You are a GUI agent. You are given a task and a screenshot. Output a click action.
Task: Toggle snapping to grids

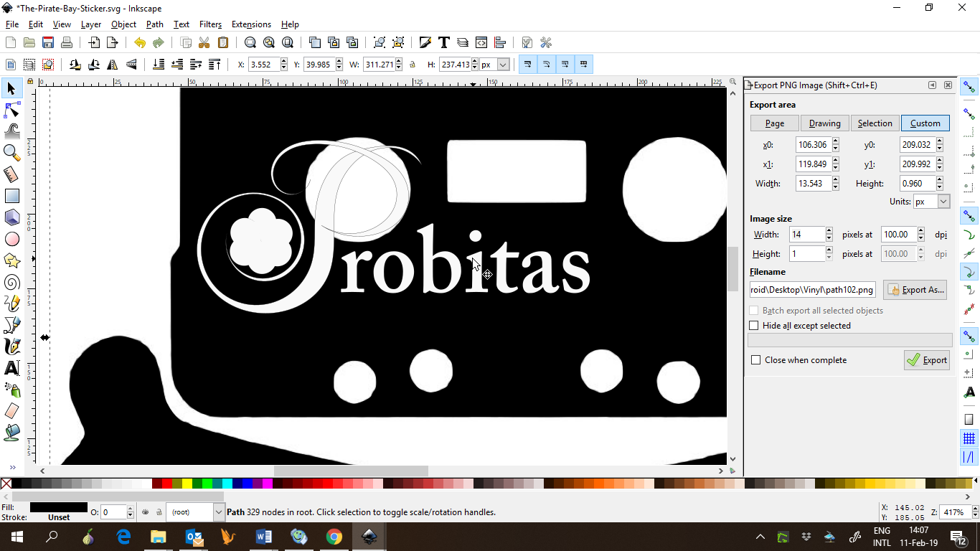coord(969,438)
